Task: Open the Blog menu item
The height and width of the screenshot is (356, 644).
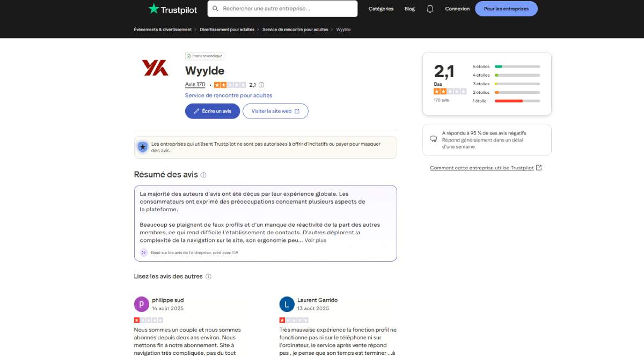Action: click(409, 9)
